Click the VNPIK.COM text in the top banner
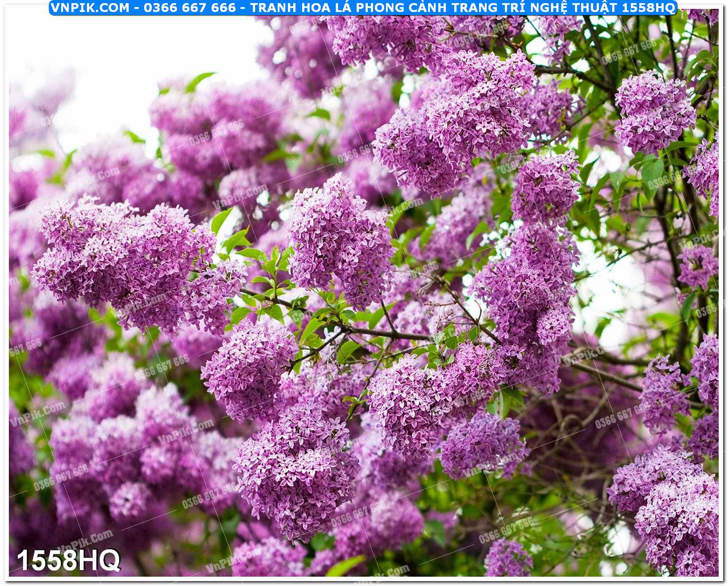This screenshot has height=586, width=728. [90, 8]
